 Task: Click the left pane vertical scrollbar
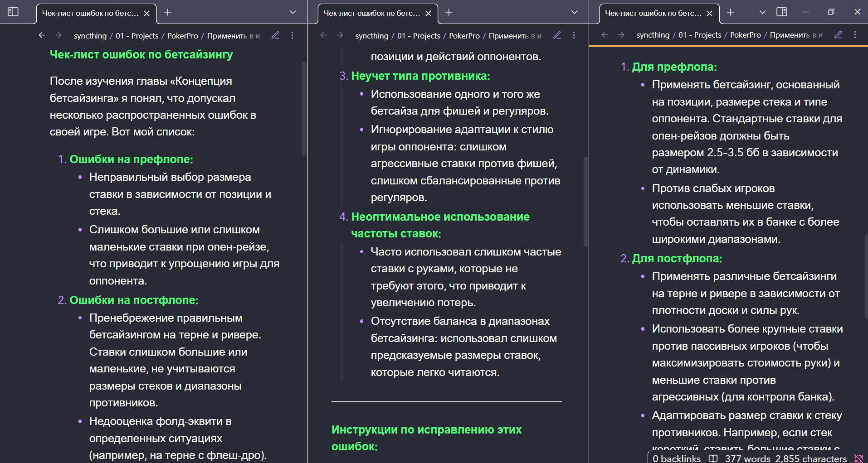(x=304, y=109)
